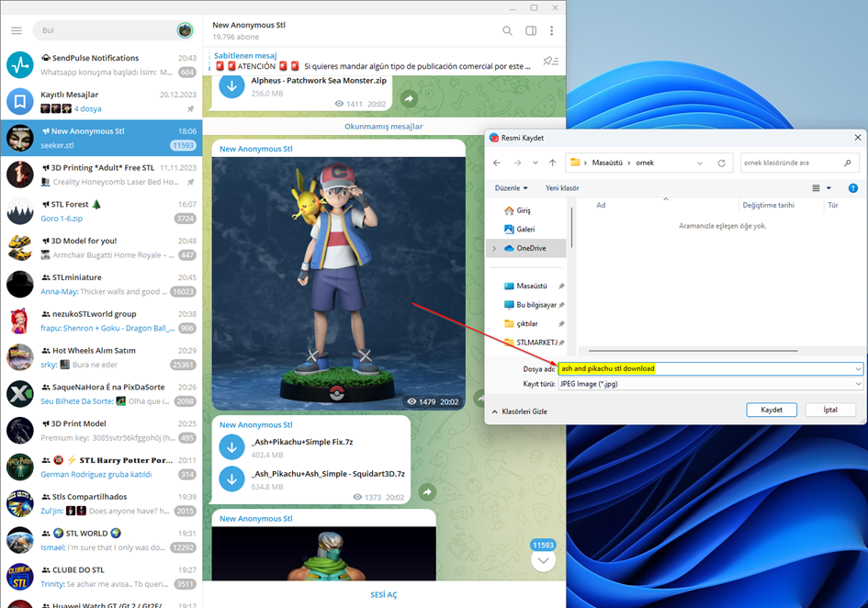The image size is (868, 608).
Task: Open recent locations dropdown in save dialog
Action: coord(535,163)
